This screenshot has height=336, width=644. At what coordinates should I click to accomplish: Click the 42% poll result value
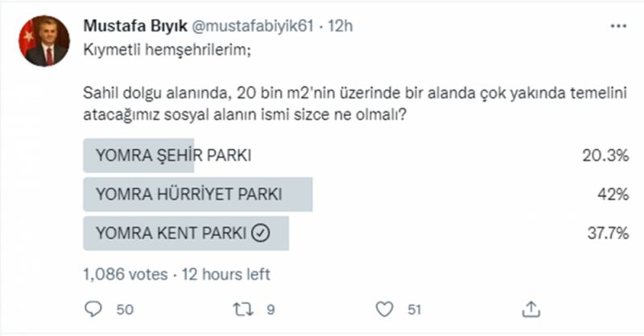[613, 195]
